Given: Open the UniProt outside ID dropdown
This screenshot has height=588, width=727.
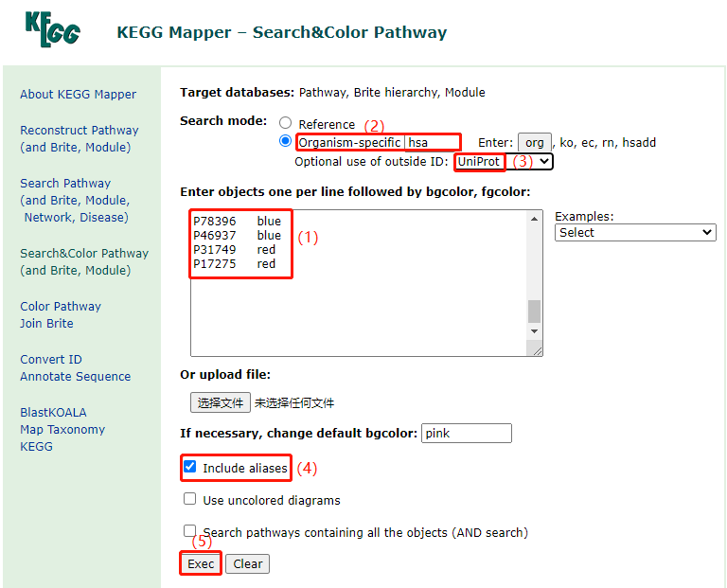Looking at the screenshot, I should click(504, 162).
